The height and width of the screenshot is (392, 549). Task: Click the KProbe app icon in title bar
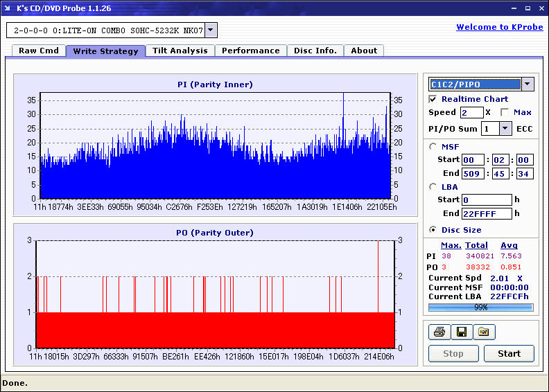point(8,8)
